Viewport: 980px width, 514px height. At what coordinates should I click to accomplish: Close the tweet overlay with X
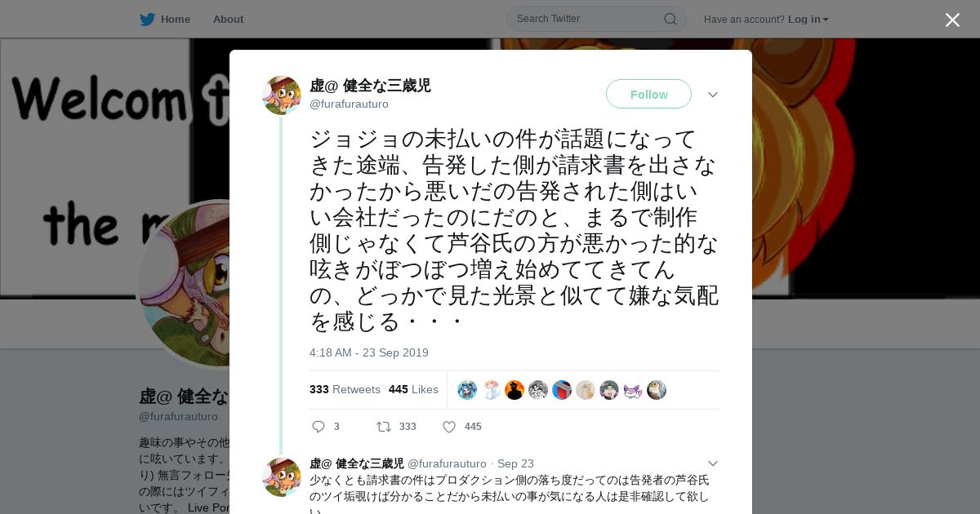point(952,20)
